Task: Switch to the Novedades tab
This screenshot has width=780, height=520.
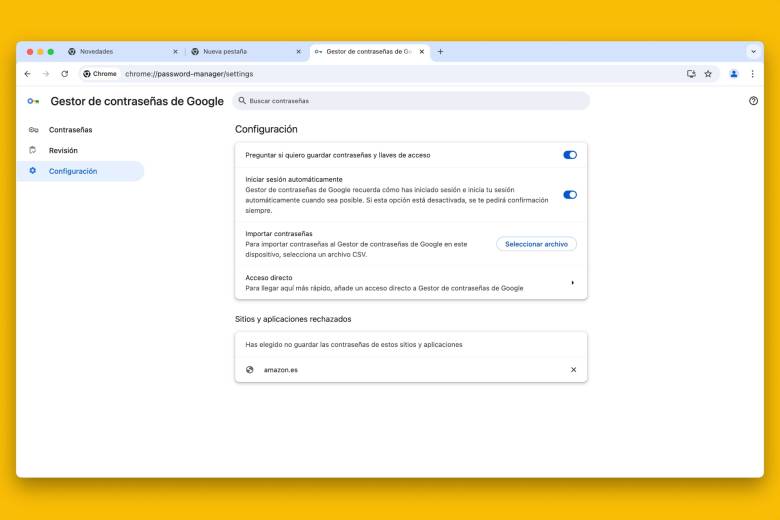Action: (x=123, y=51)
